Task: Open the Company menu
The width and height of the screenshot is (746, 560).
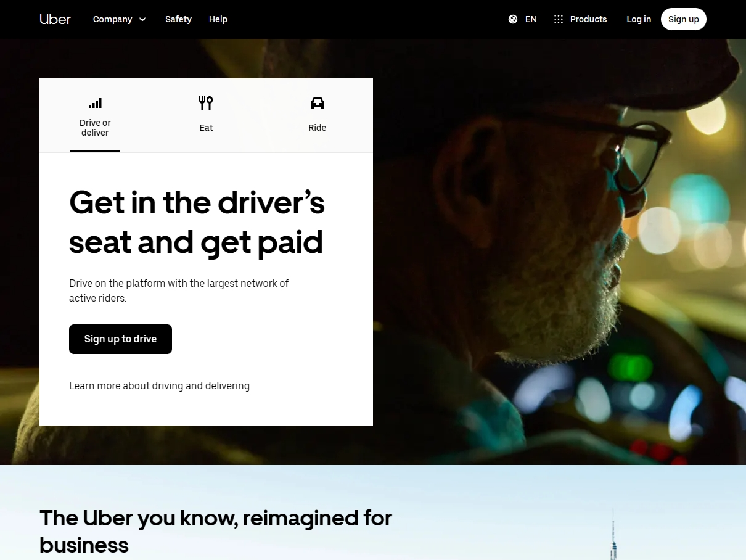Action: coord(120,19)
